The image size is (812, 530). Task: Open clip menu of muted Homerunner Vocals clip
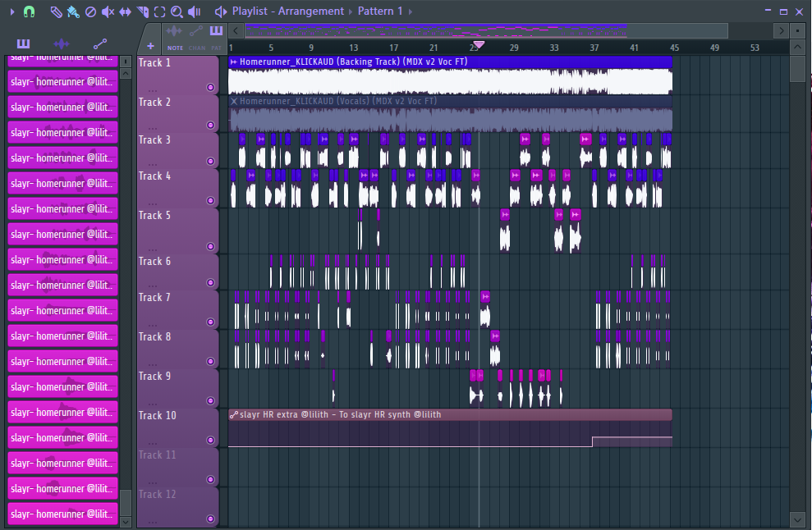(x=234, y=101)
